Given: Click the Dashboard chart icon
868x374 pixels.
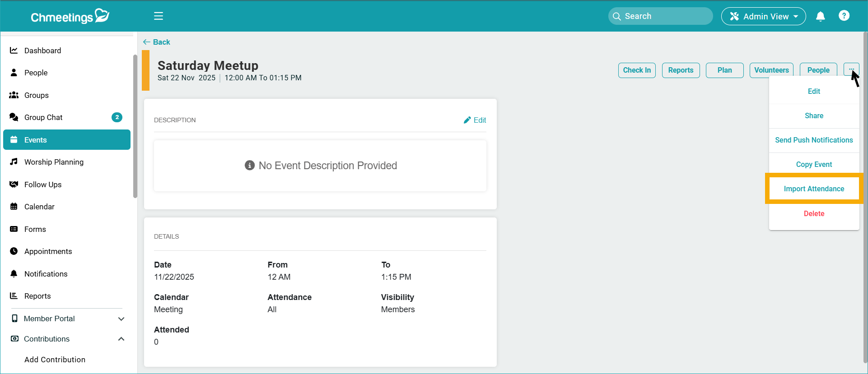Looking at the screenshot, I should (x=14, y=51).
